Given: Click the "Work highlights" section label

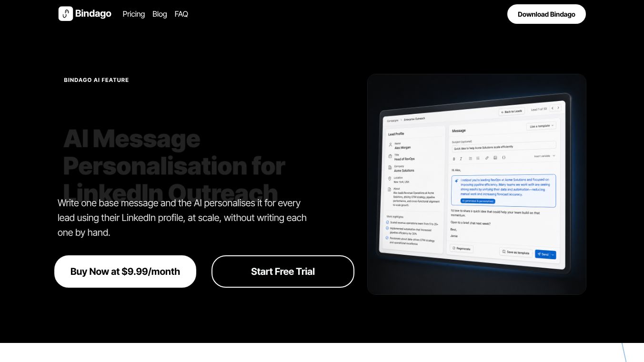Looking at the screenshot, I should pos(394,217).
